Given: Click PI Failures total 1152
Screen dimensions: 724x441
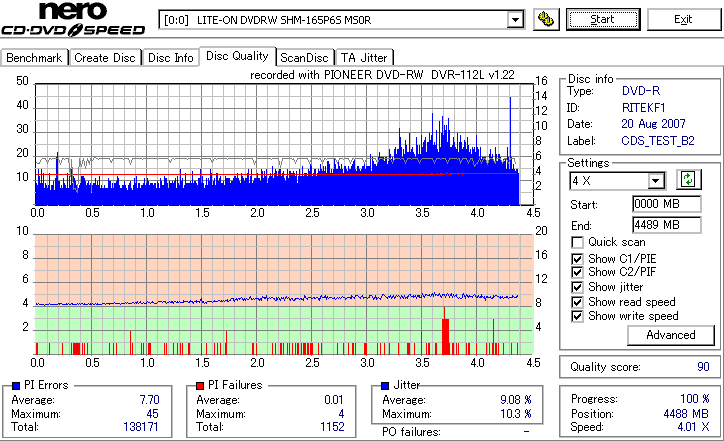Looking at the screenshot, I should (x=332, y=427).
